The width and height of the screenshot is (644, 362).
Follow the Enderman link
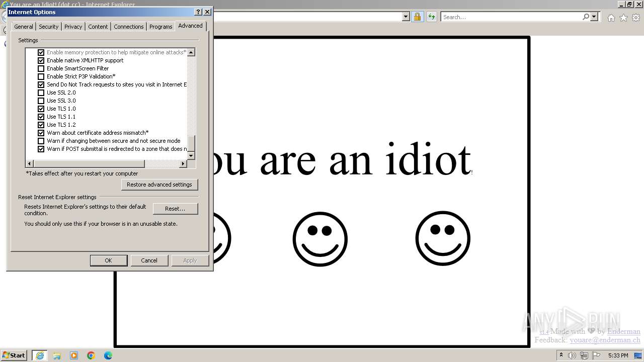tap(624, 331)
